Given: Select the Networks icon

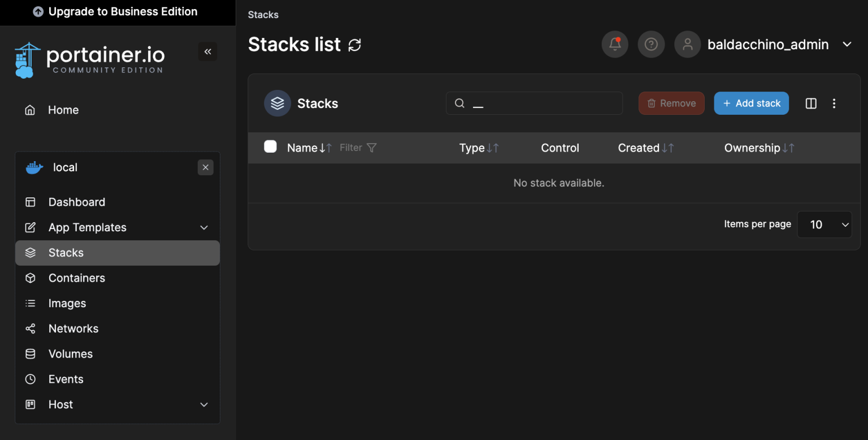Looking at the screenshot, I should click(x=31, y=329).
